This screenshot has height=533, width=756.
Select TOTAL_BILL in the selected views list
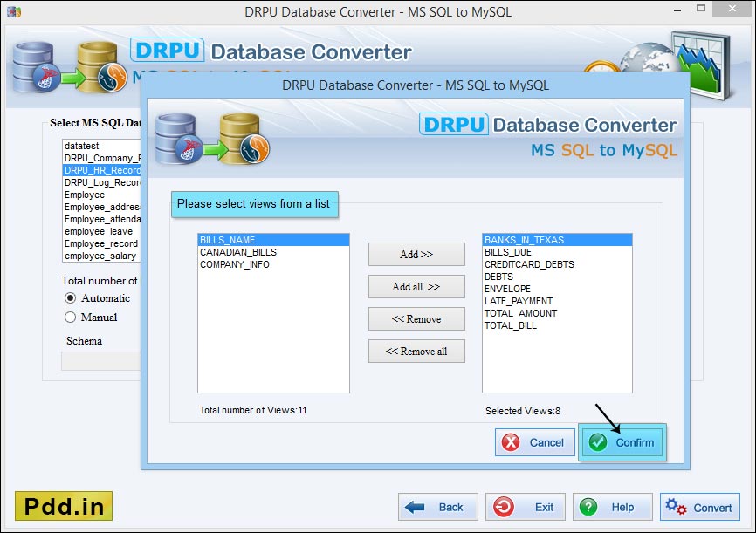coord(557,325)
